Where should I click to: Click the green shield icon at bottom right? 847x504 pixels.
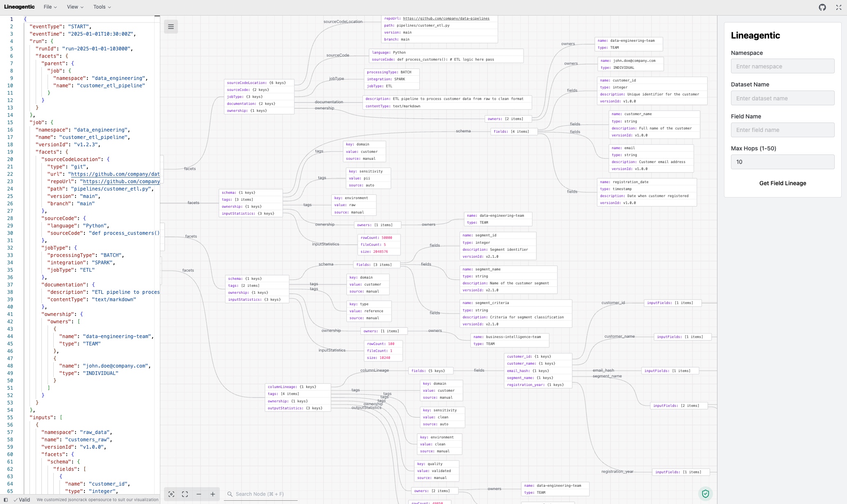coord(706,493)
